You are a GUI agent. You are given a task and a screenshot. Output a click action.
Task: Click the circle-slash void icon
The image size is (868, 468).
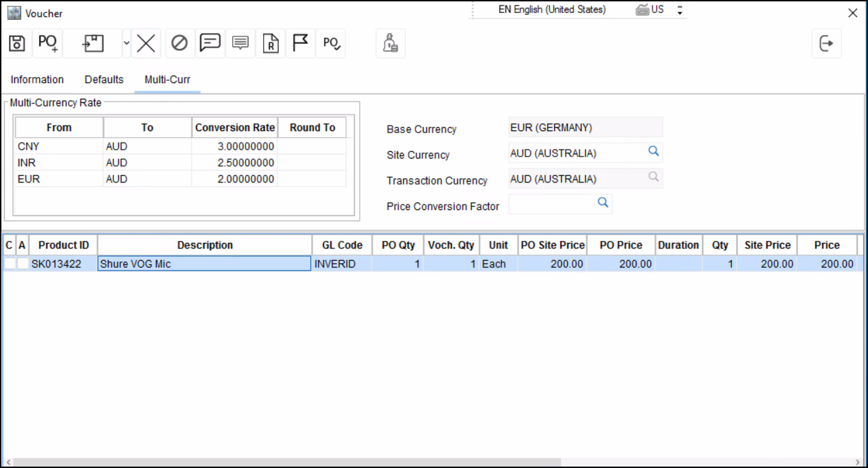pos(179,43)
